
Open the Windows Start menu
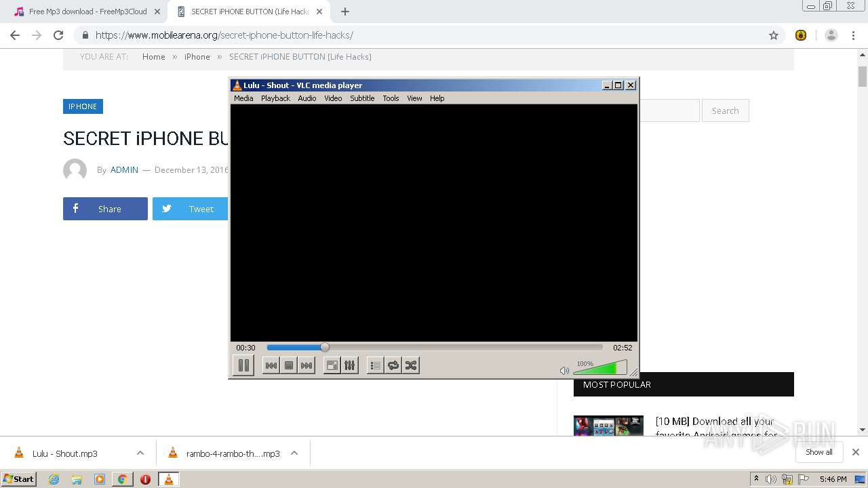tap(18, 479)
